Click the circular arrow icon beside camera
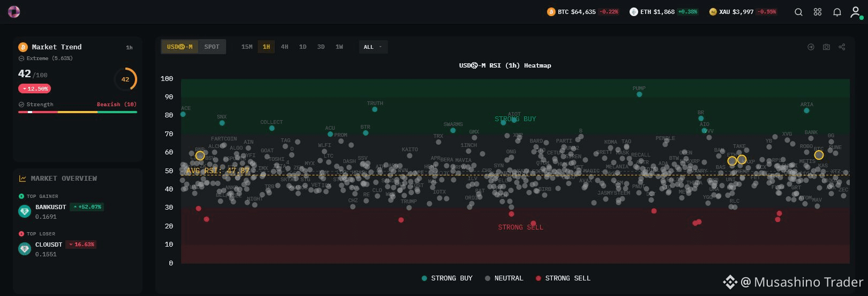 click(811, 47)
